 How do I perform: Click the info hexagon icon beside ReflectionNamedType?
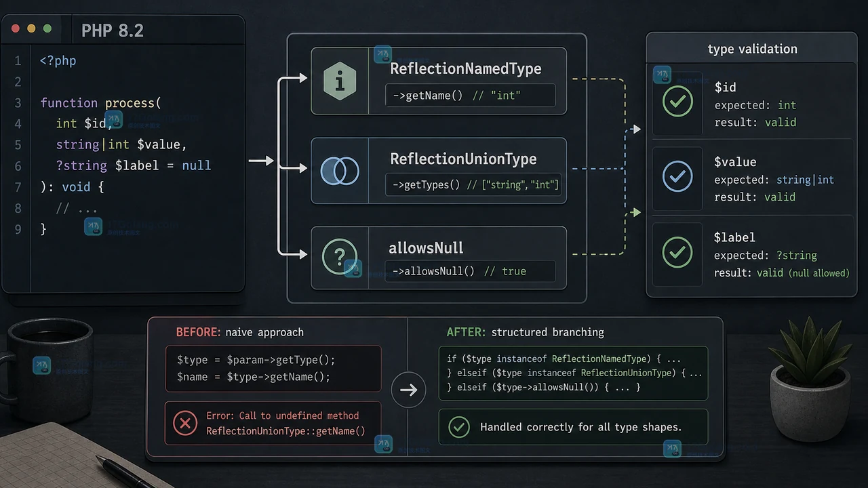pos(340,81)
